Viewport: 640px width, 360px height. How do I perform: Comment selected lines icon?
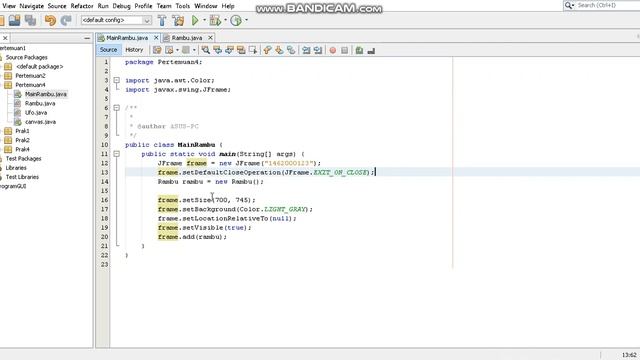359,50
